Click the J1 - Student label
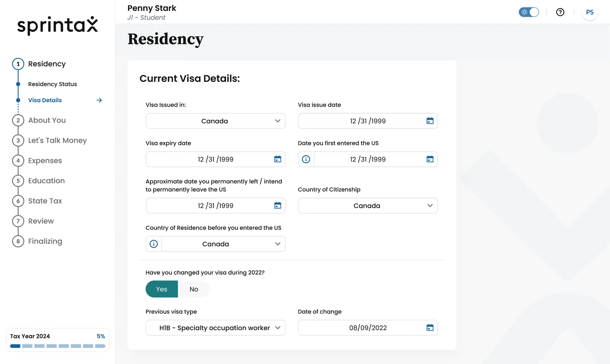Viewport: 610px width, 364px height. tap(146, 18)
